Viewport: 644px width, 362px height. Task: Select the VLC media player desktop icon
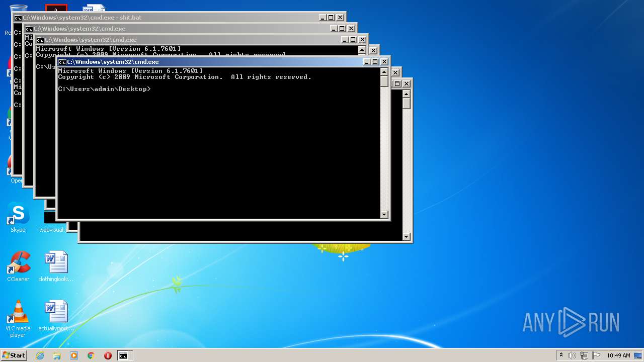pyautogui.click(x=18, y=319)
